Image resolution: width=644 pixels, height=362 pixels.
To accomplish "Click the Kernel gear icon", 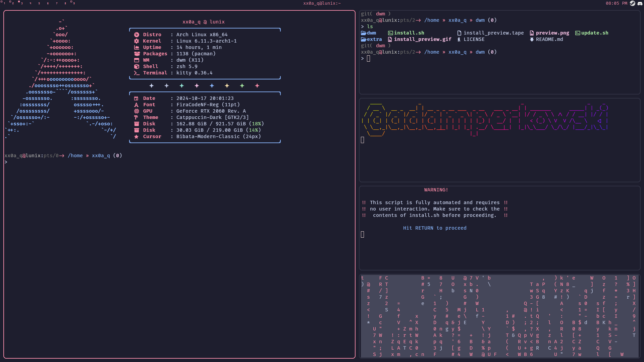I will click(x=137, y=41).
